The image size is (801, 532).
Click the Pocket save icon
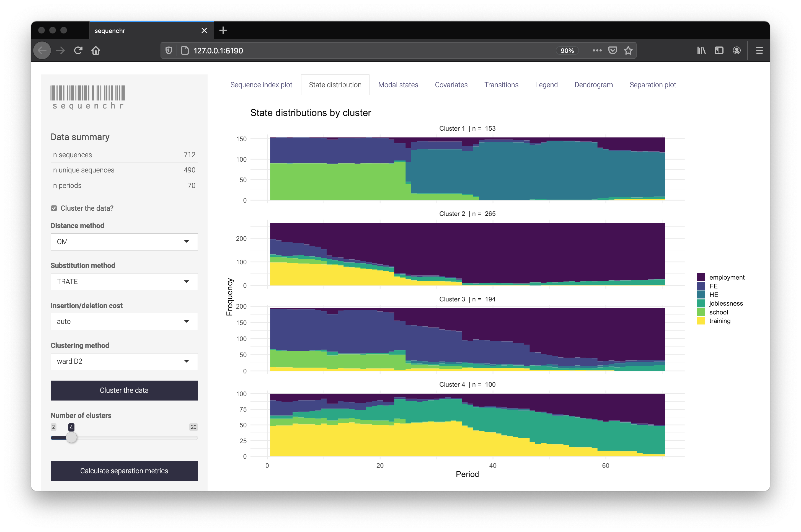coord(612,51)
